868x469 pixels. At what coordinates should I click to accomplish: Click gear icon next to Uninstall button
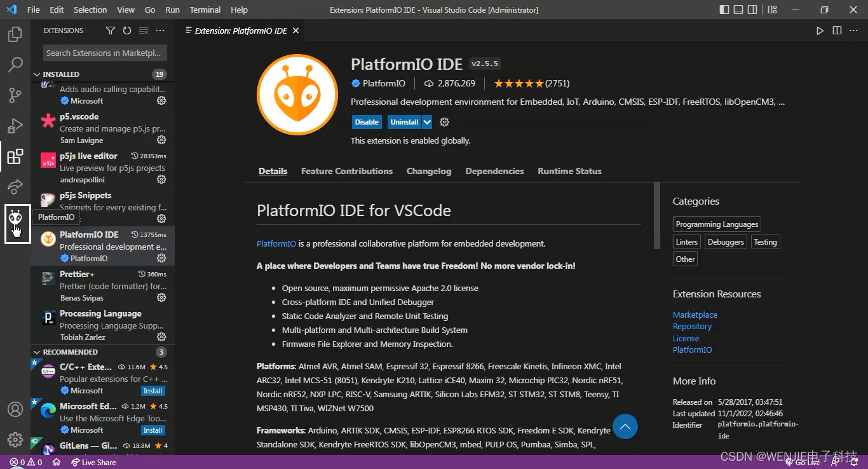pos(445,122)
